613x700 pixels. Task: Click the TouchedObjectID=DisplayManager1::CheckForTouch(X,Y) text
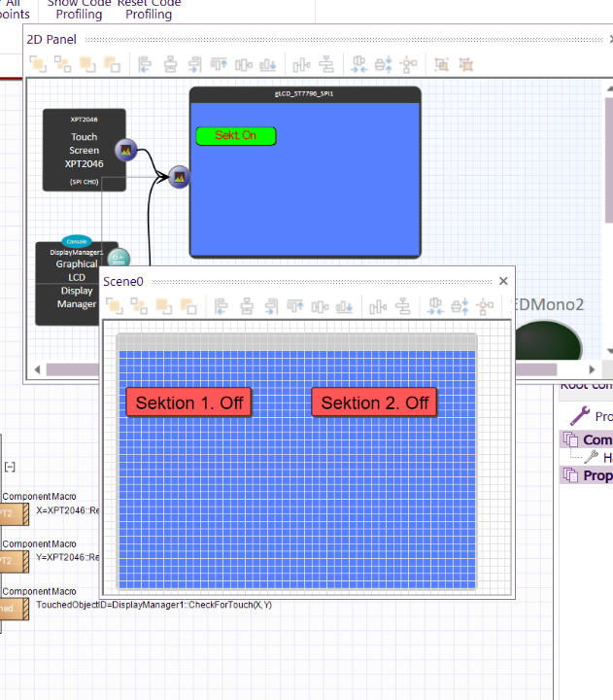153,605
